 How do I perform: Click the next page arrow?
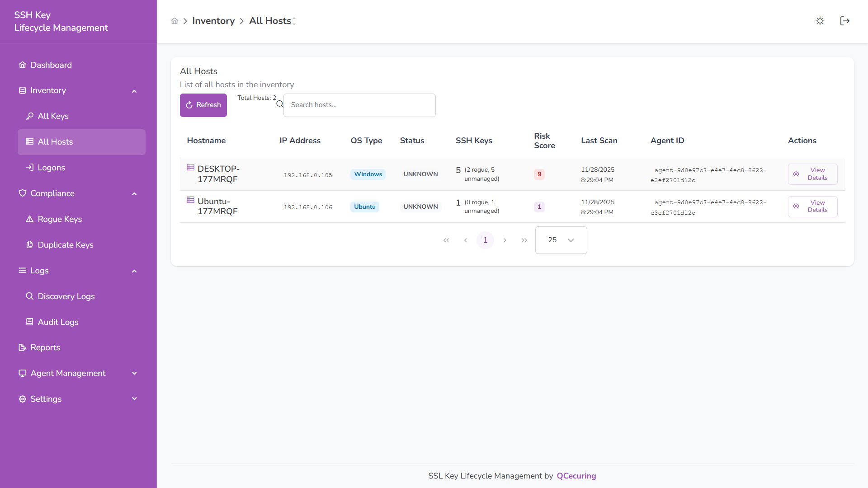505,240
